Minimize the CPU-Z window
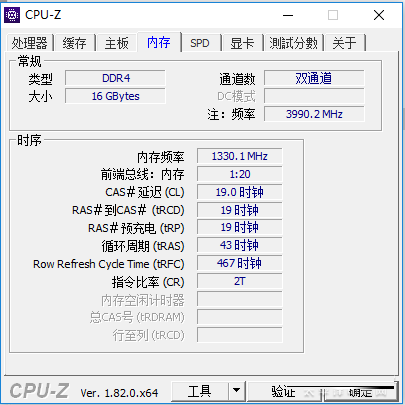405x405 pixels. tap(288, 15)
